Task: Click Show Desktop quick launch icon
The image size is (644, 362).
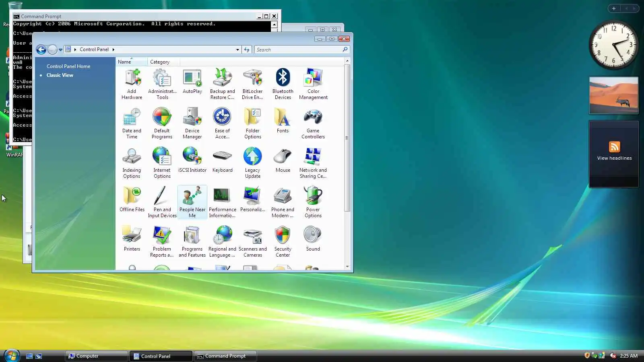Action: coord(29,356)
